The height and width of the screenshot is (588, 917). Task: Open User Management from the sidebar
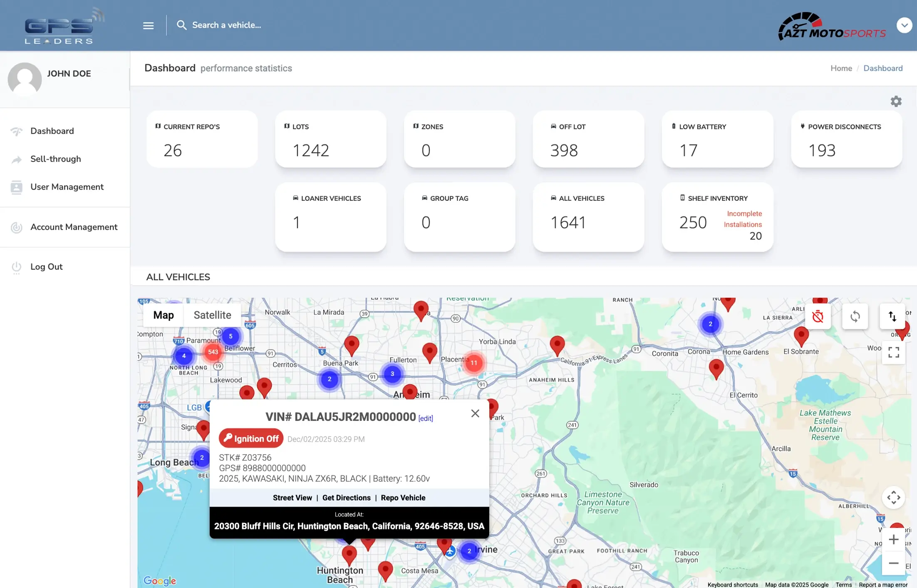pyautogui.click(x=67, y=187)
